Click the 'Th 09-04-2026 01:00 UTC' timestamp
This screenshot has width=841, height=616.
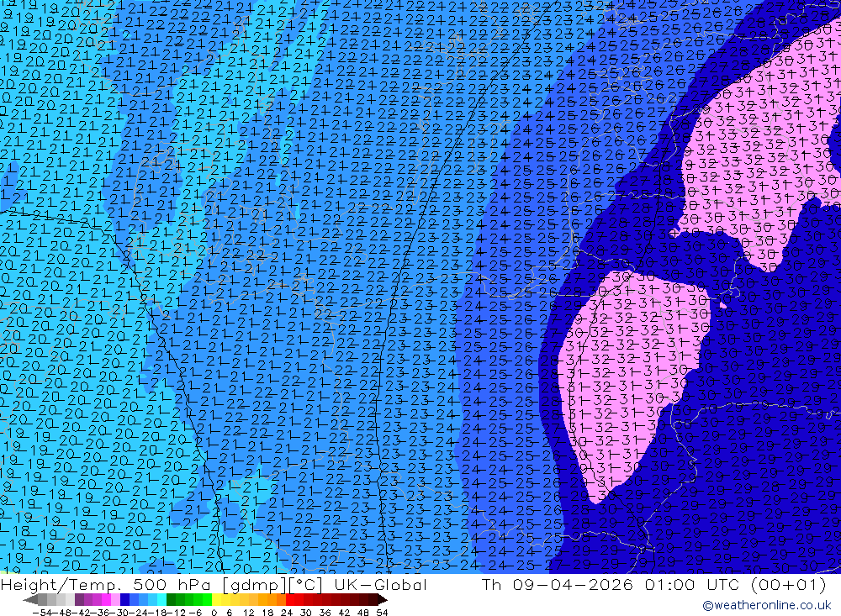click(611, 585)
